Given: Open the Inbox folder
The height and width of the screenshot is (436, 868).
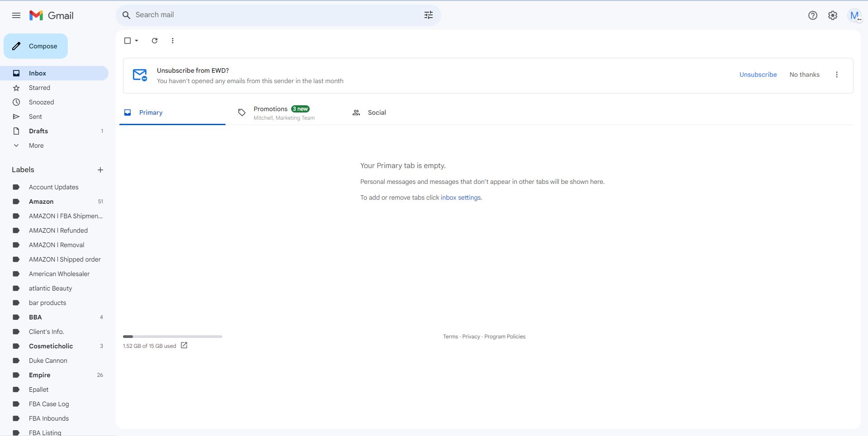Looking at the screenshot, I should (x=54, y=73).
